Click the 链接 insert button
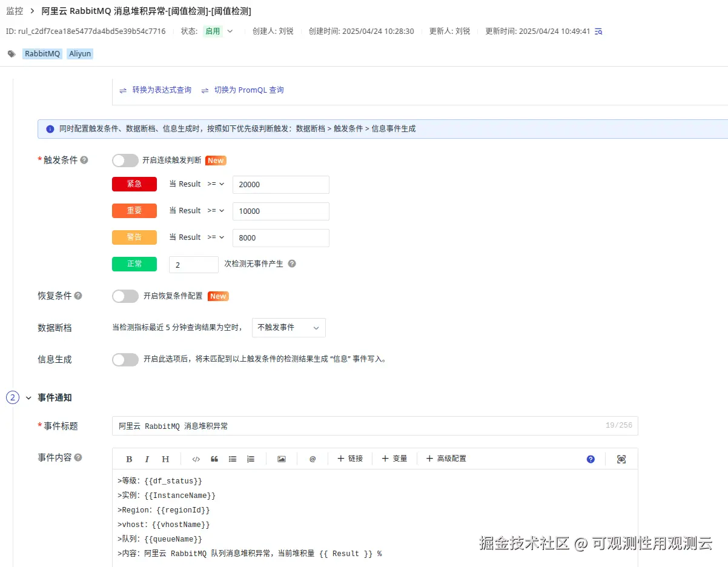This screenshot has width=728, height=567. (x=350, y=459)
